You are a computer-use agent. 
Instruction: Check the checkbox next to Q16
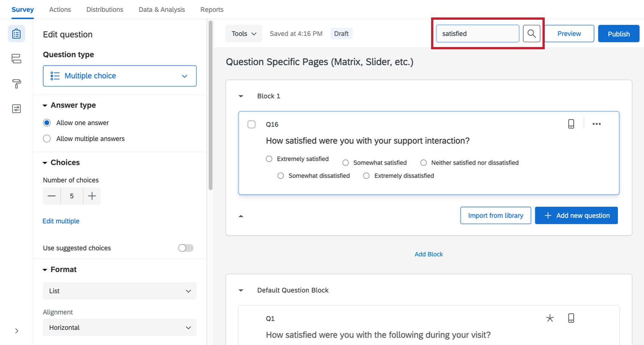pos(252,124)
